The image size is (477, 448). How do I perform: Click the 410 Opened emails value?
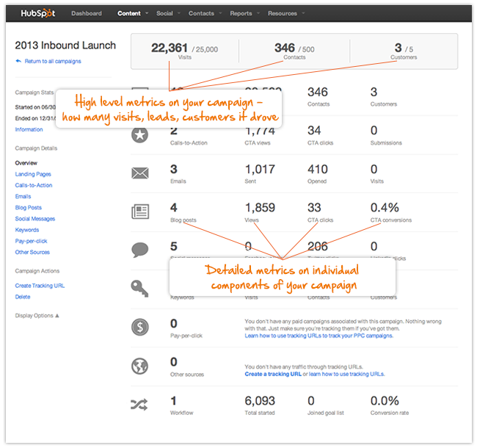317,169
